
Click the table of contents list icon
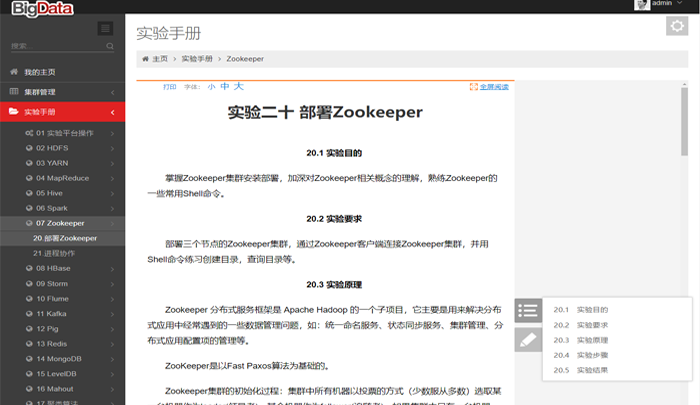529,311
